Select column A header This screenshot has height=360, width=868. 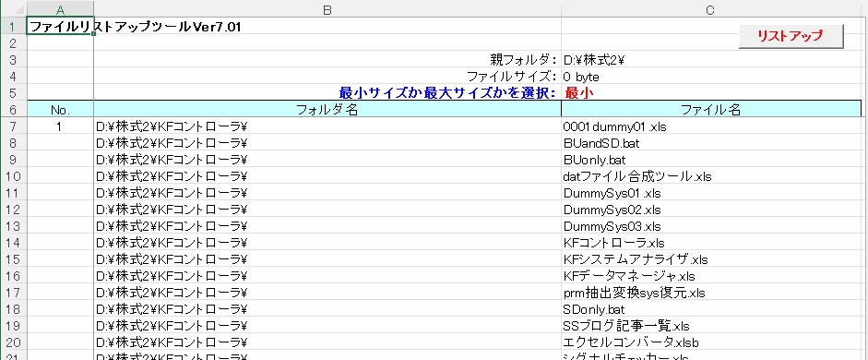(x=60, y=9)
